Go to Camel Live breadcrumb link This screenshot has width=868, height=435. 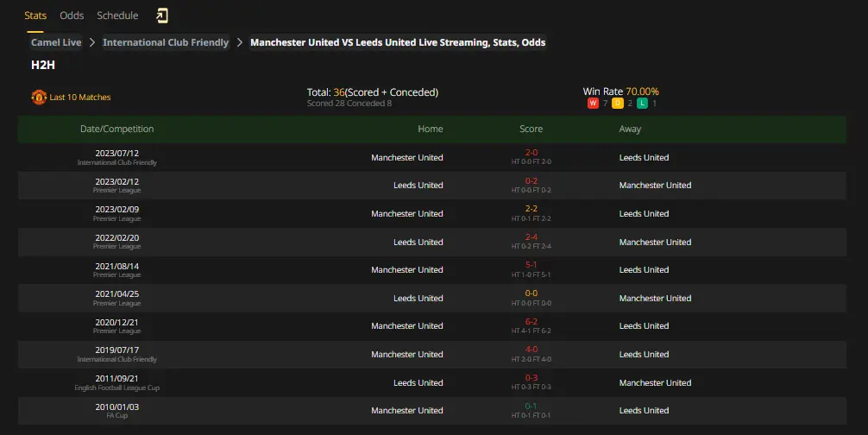click(56, 42)
